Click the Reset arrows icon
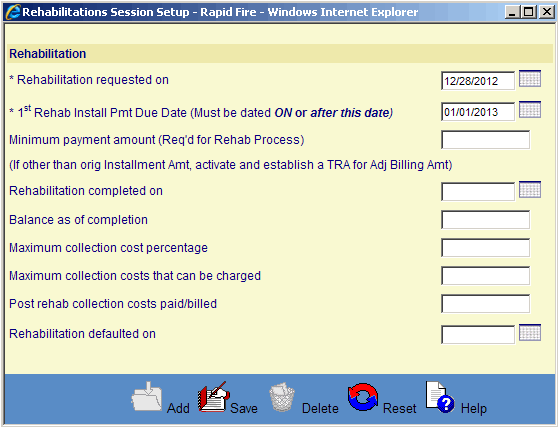 click(x=363, y=397)
